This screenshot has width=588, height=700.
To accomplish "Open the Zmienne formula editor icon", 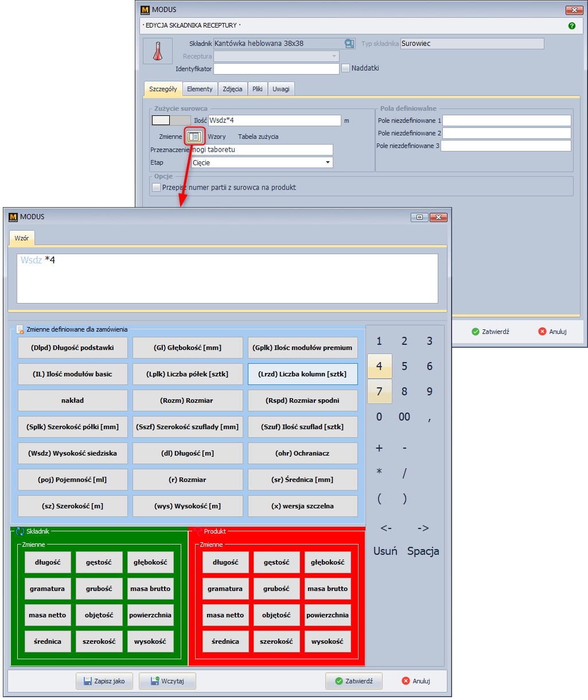I will pos(194,137).
